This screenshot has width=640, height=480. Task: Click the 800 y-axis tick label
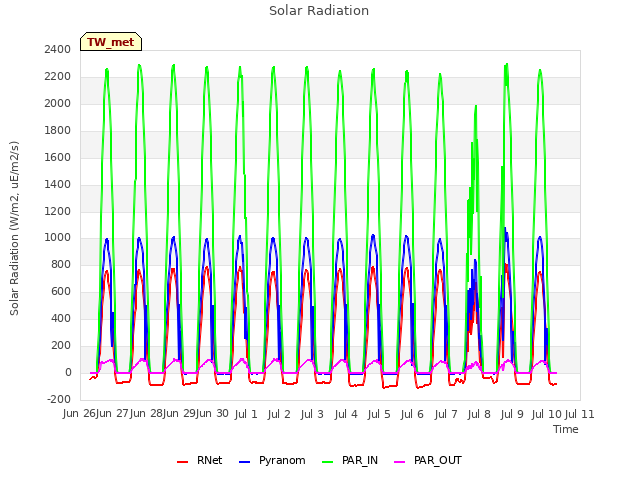[x=61, y=264]
